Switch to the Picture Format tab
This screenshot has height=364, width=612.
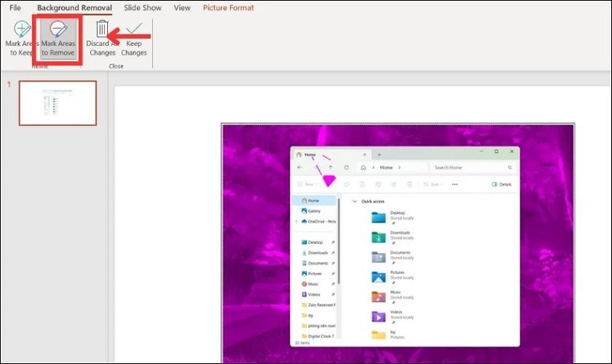point(229,8)
